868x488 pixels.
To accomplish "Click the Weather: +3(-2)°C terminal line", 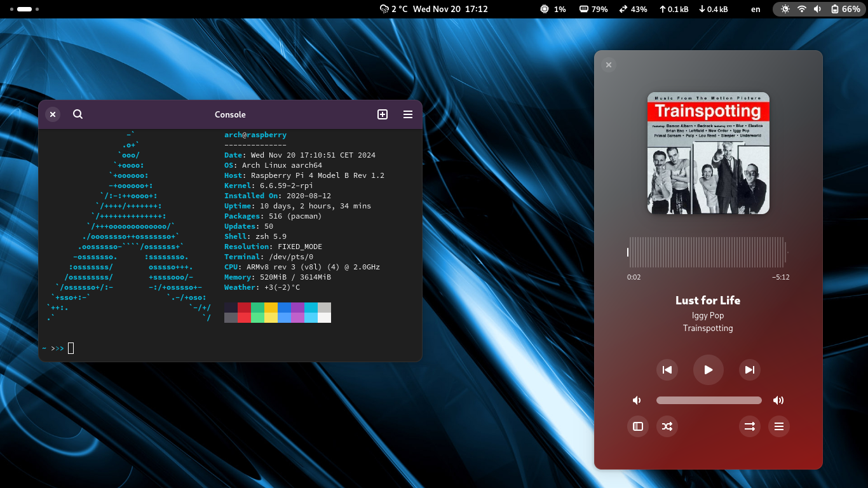I will [262, 287].
